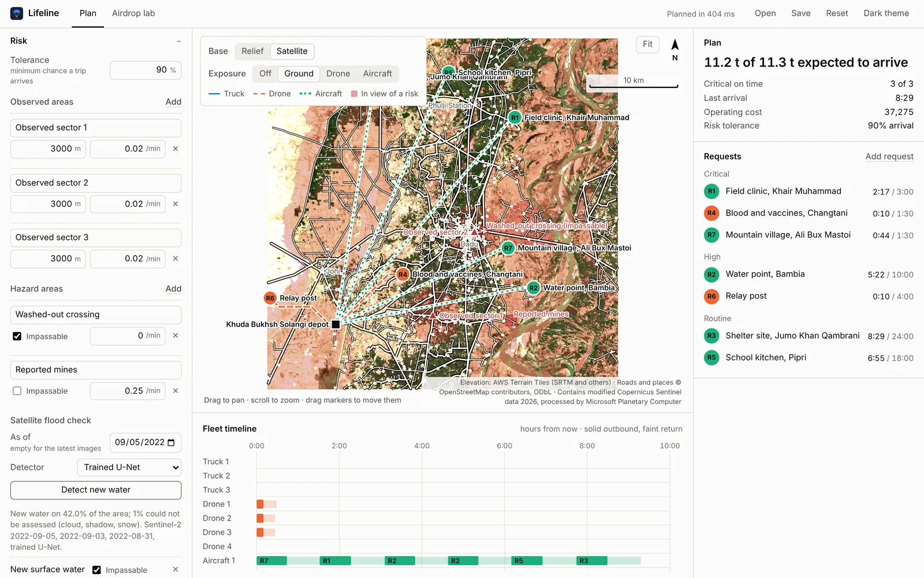
Task: Click the Tolerance percentage input field
Action: click(146, 70)
